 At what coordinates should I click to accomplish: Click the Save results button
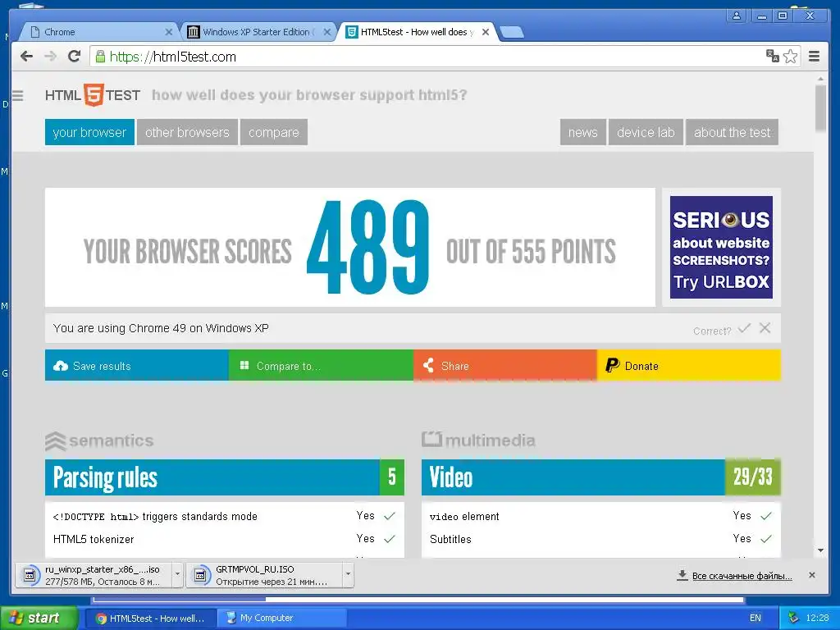point(137,365)
